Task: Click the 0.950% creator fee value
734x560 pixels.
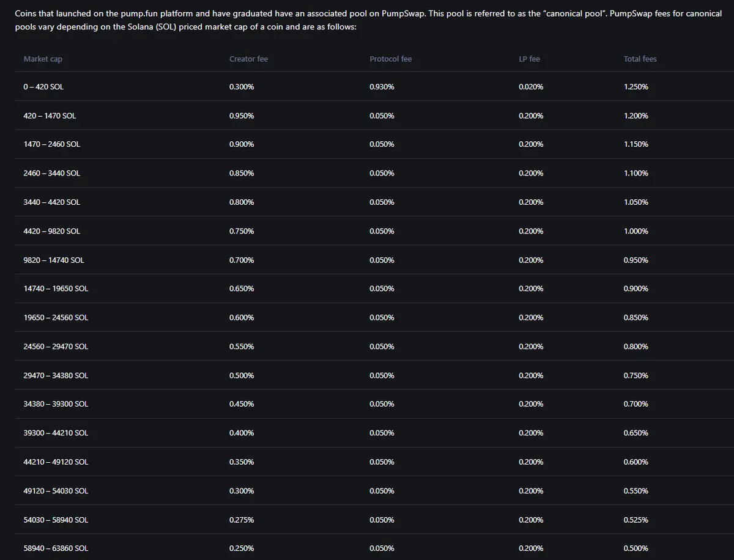Action: (242, 116)
